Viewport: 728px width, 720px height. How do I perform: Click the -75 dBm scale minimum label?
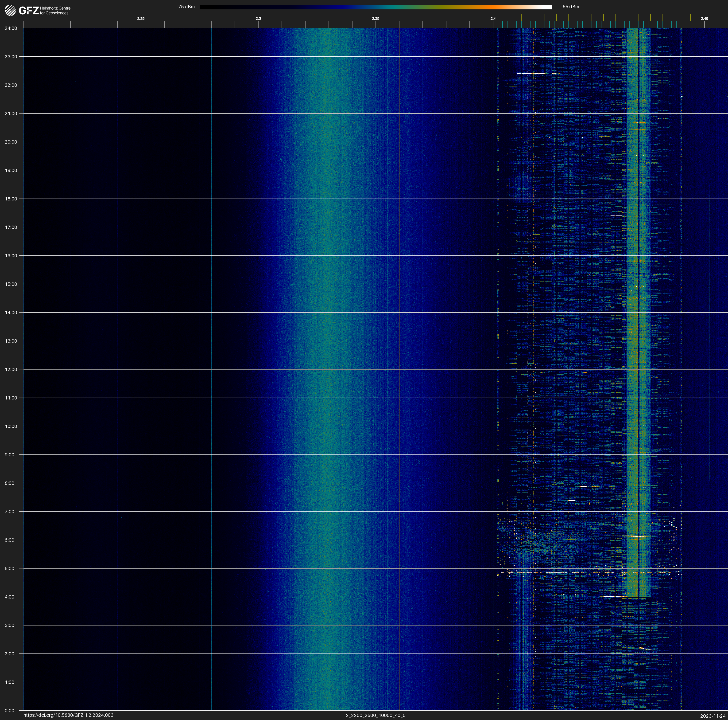pyautogui.click(x=186, y=7)
